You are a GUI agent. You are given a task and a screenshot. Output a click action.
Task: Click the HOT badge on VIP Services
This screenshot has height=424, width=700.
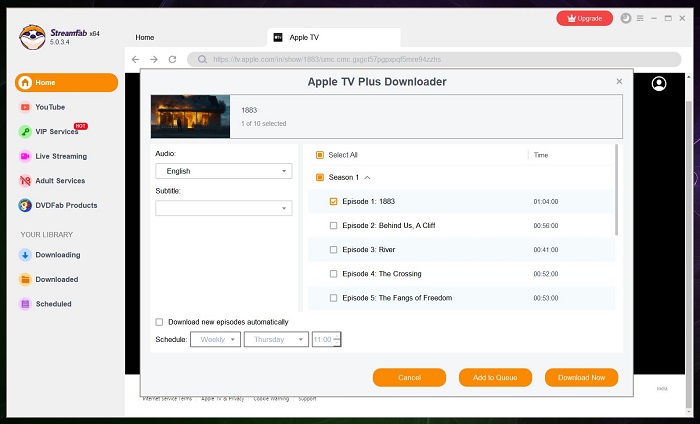point(81,126)
